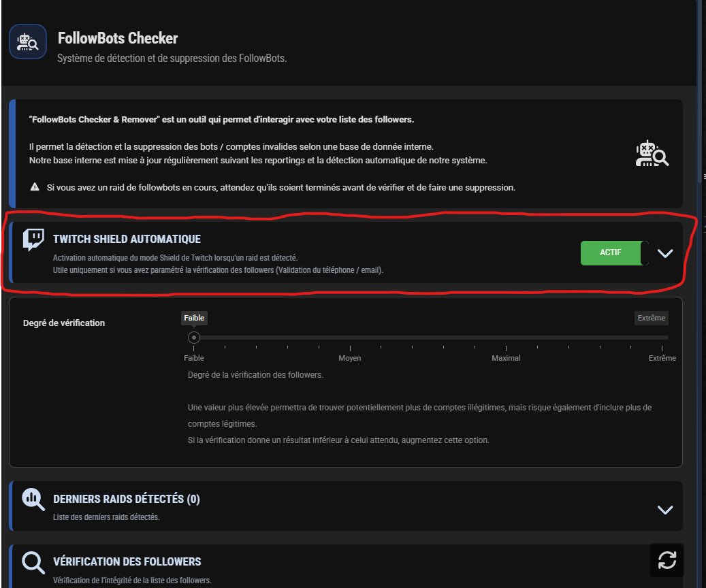Screen dimensions: 706x588
Task: Expand the Derniers raids détectés chevron
Action: (x=665, y=510)
